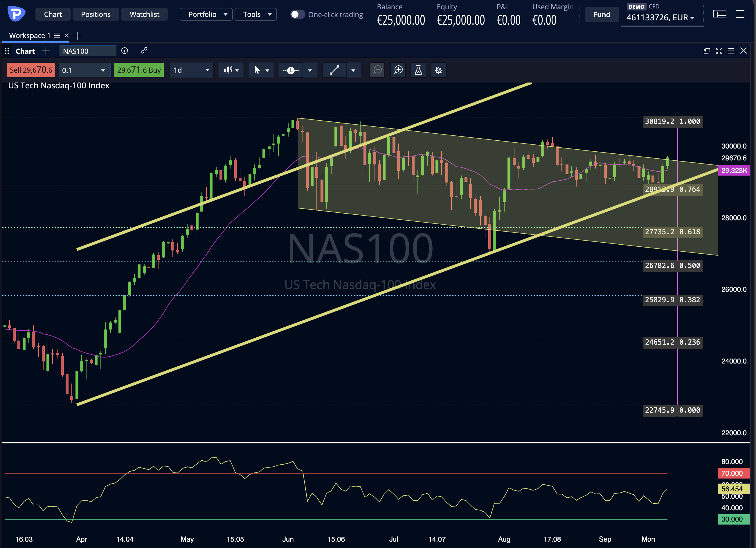Click the chart link chain icon

pyautogui.click(x=144, y=51)
